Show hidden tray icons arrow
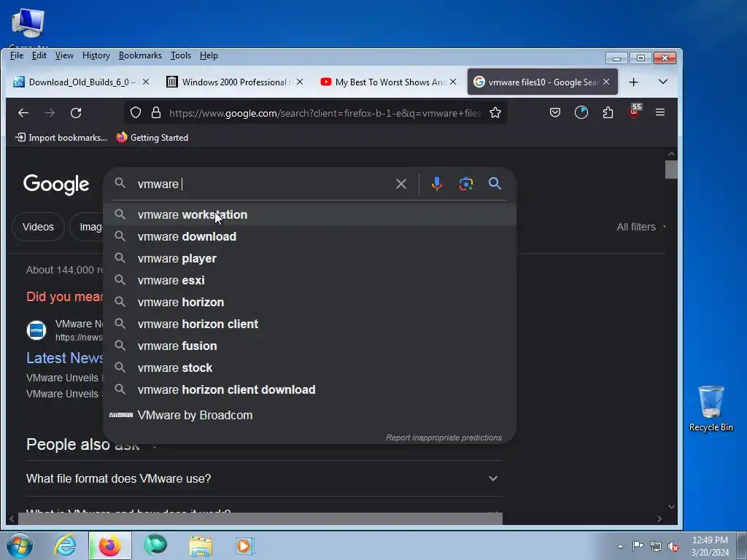This screenshot has height=560, width=747. (620, 547)
